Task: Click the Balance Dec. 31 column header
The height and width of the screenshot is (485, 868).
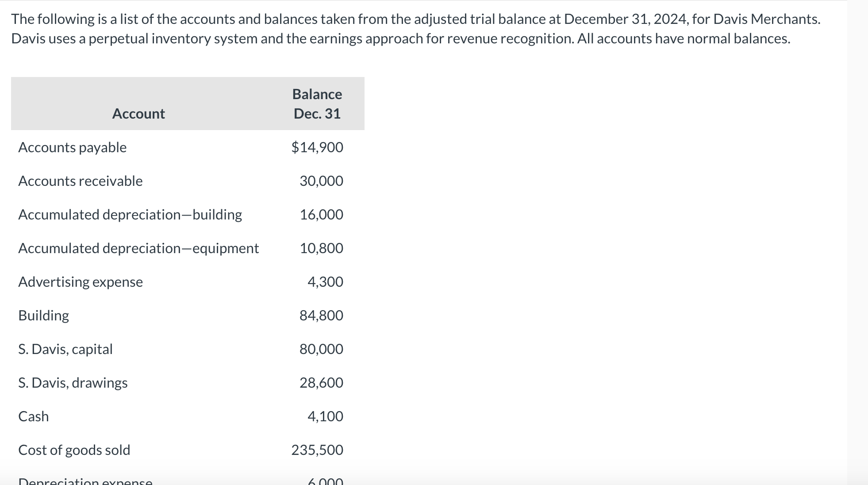Action: point(317,104)
